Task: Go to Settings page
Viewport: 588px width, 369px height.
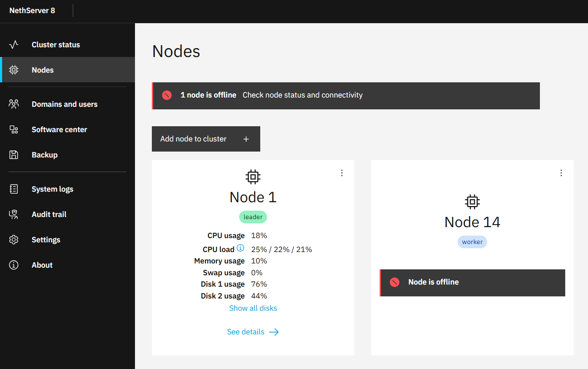Action: point(67,240)
